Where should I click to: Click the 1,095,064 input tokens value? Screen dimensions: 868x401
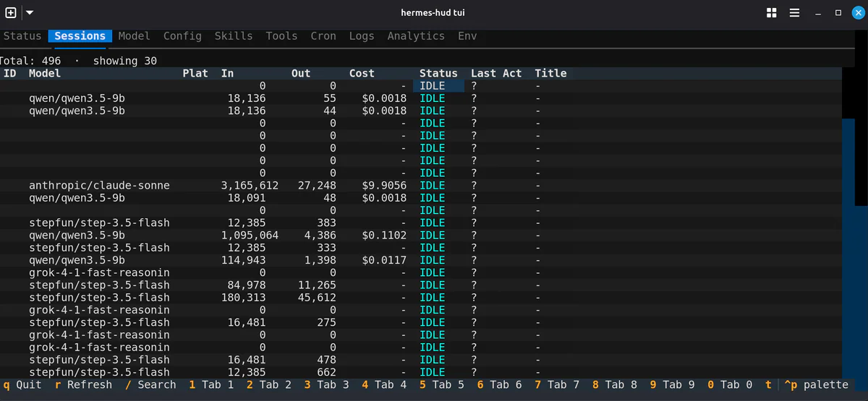pos(250,236)
